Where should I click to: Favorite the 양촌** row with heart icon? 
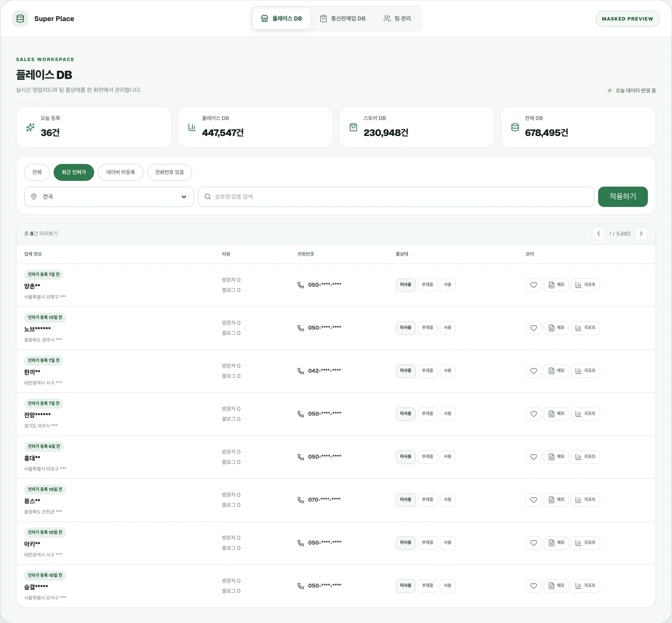click(533, 285)
